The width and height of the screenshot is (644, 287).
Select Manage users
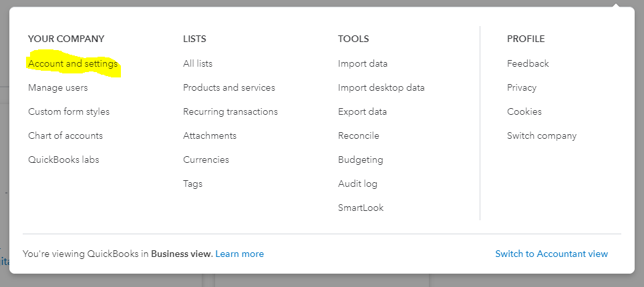click(x=58, y=88)
